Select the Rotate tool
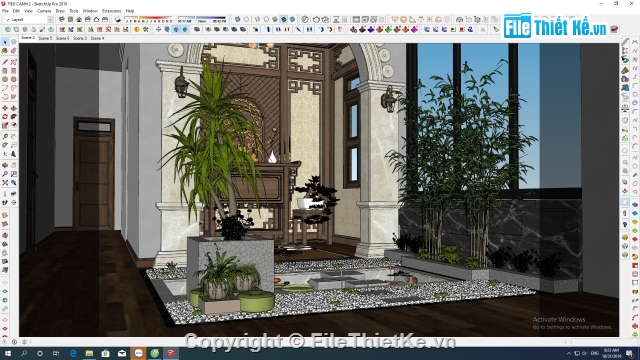Viewport: 640px width, 360px height. tap(5, 117)
